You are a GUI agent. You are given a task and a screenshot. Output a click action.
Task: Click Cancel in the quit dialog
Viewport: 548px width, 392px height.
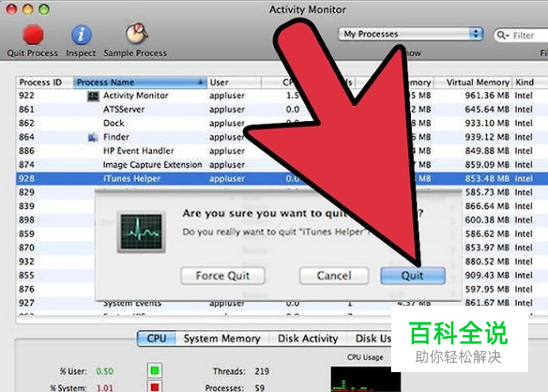tap(333, 276)
